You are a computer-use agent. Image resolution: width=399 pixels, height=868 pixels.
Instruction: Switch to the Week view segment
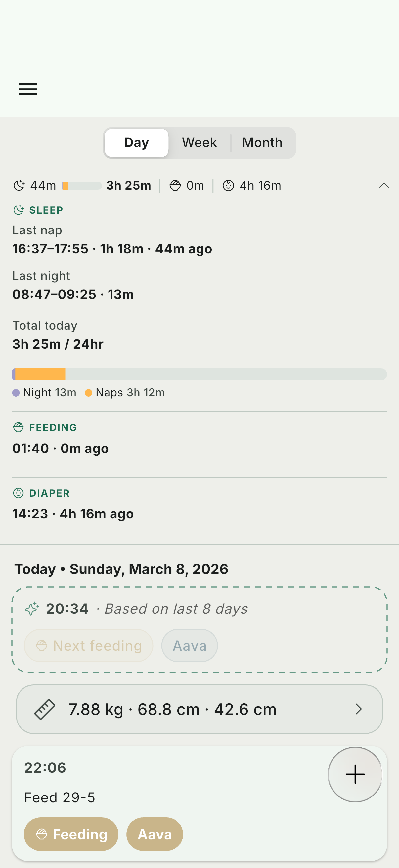(x=199, y=143)
